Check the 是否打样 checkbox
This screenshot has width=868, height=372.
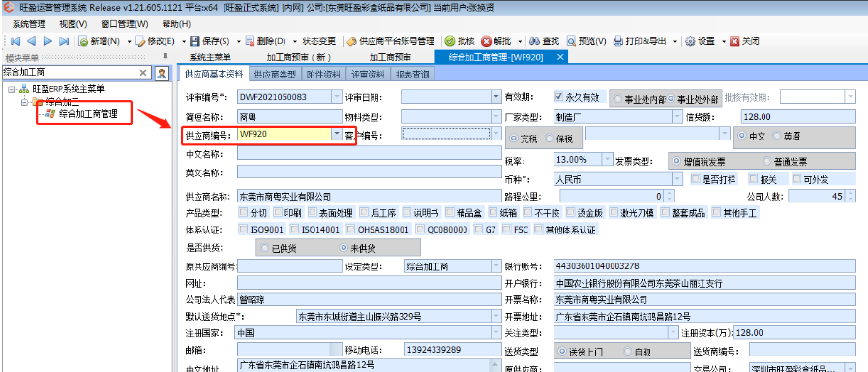pyautogui.click(x=696, y=179)
